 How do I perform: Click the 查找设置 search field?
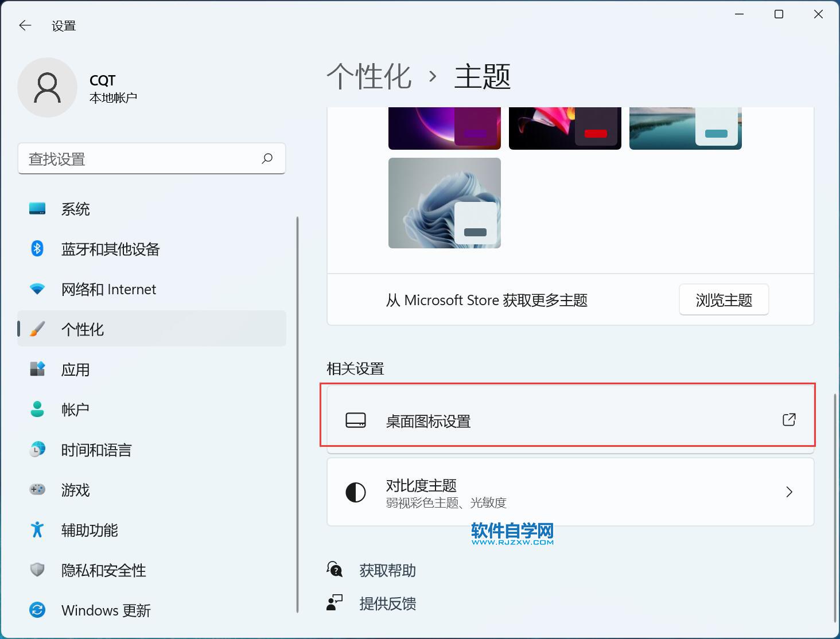(151, 158)
